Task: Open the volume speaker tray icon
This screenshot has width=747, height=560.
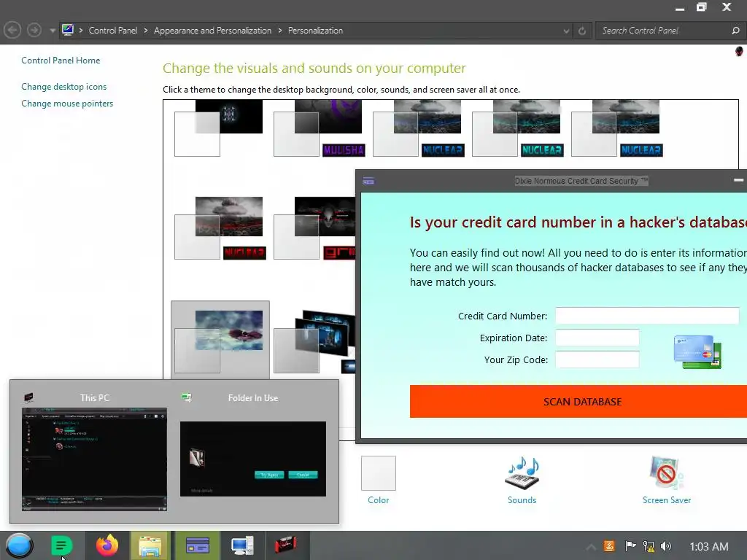Action: (x=666, y=546)
